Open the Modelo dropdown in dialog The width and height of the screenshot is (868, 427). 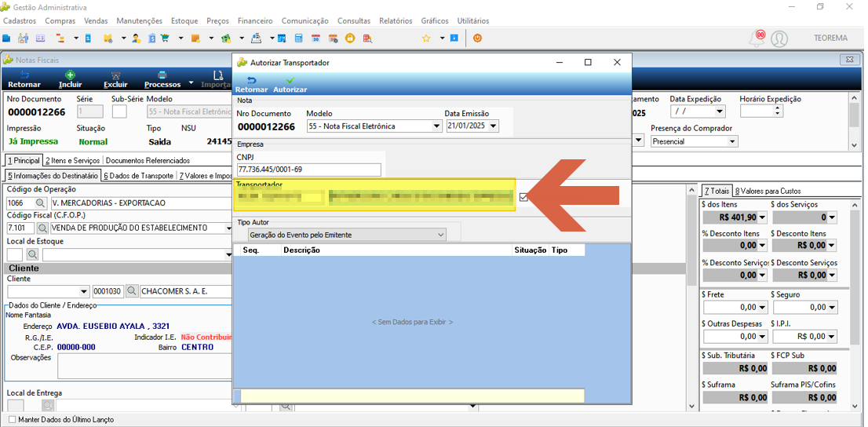coord(436,126)
